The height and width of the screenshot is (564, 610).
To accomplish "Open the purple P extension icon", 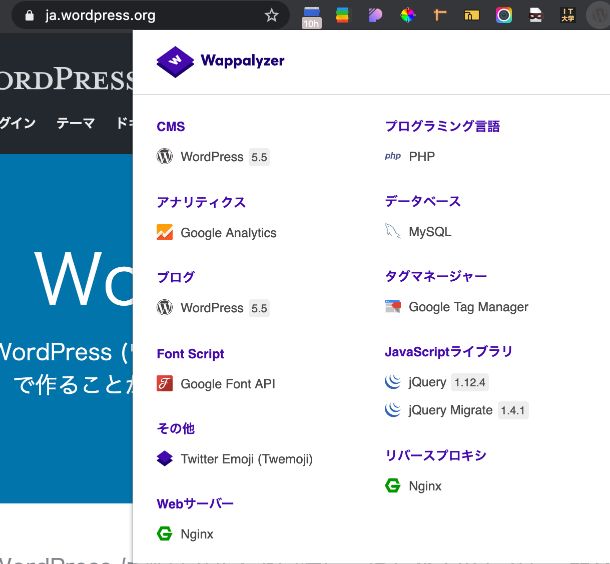I will pos(375,16).
